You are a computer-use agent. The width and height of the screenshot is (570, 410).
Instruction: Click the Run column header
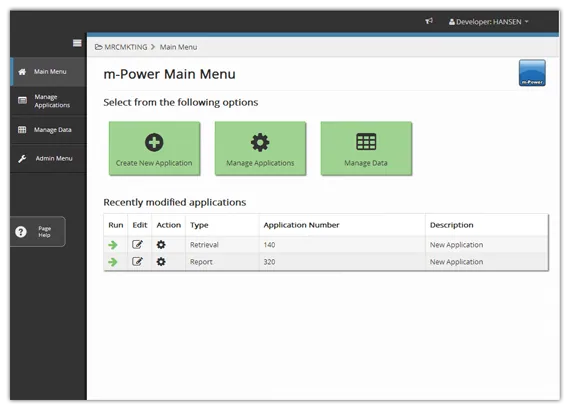(116, 225)
